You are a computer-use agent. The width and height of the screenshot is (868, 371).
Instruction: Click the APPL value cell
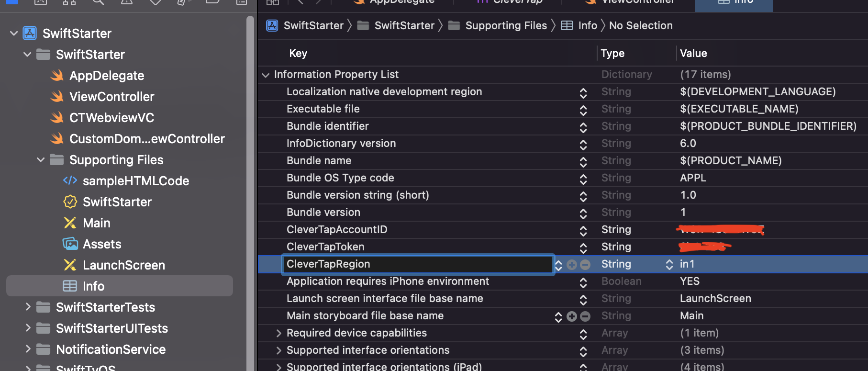point(693,178)
